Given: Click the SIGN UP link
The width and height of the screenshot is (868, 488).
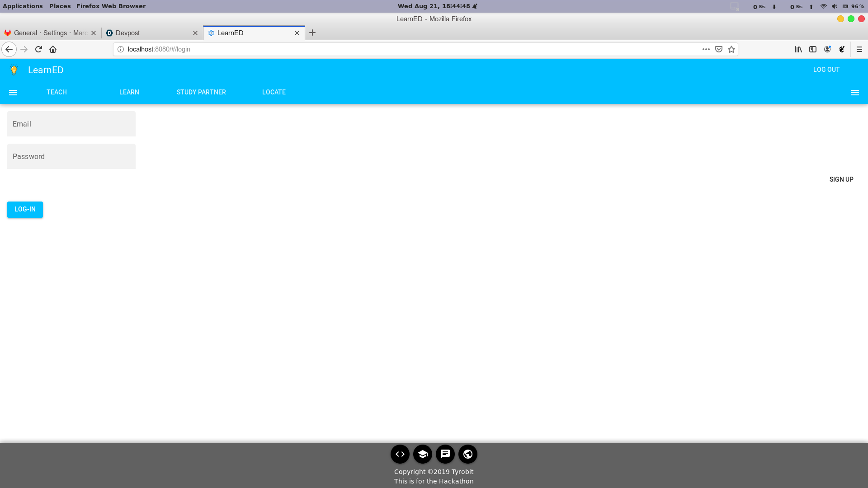Looking at the screenshot, I should click(841, 179).
